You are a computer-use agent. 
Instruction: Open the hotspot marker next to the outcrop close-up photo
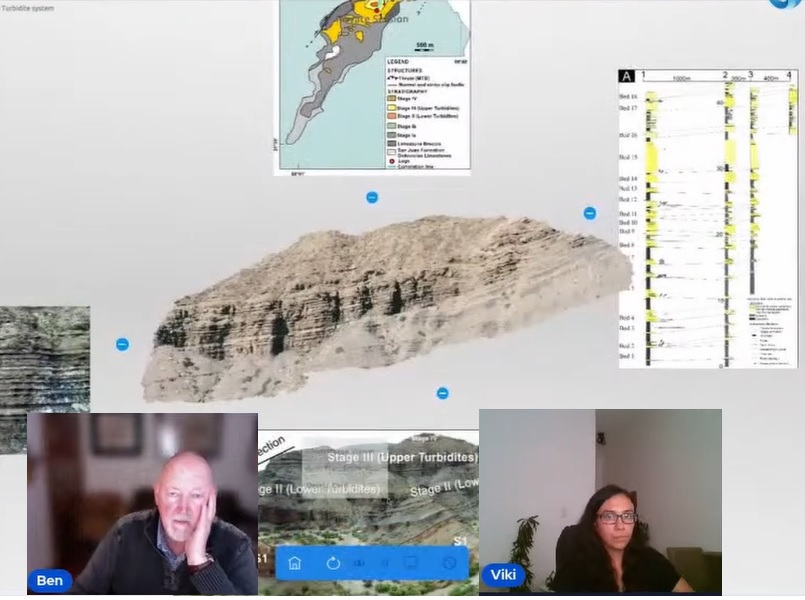click(122, 344)
